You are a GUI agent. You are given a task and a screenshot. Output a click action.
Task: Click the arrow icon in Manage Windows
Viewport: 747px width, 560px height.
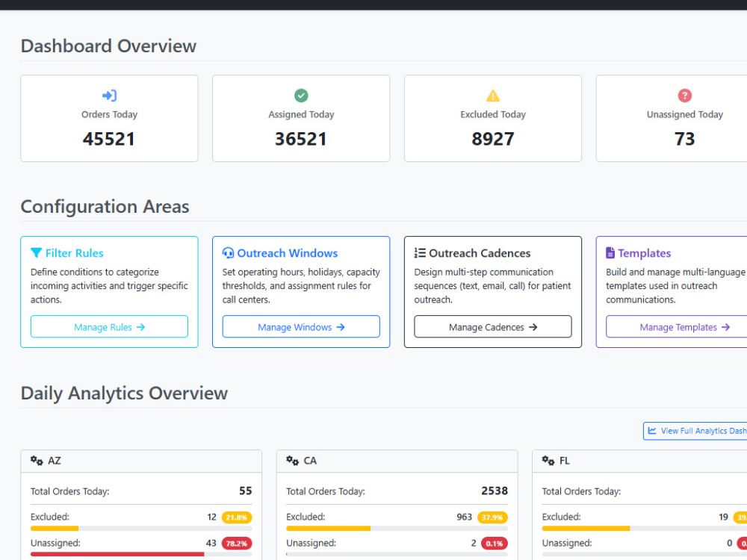coord(340,327)
